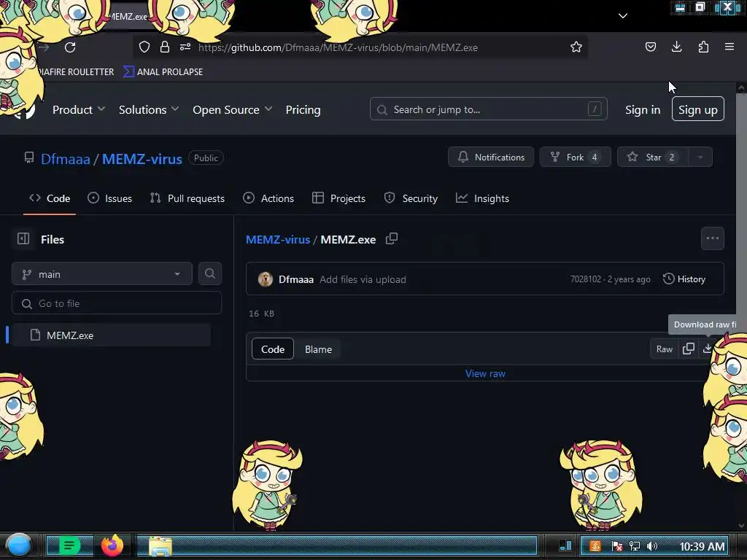The width and height of the screenshot is (747, 560).
Task: Open the Pricing page
Action: point(303,109)
